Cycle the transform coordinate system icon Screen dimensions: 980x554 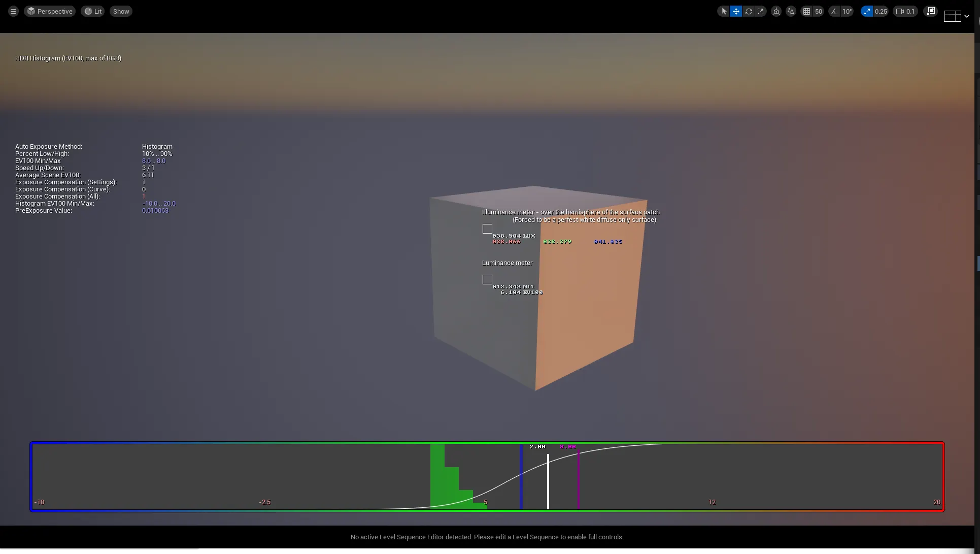coord(776,11)
